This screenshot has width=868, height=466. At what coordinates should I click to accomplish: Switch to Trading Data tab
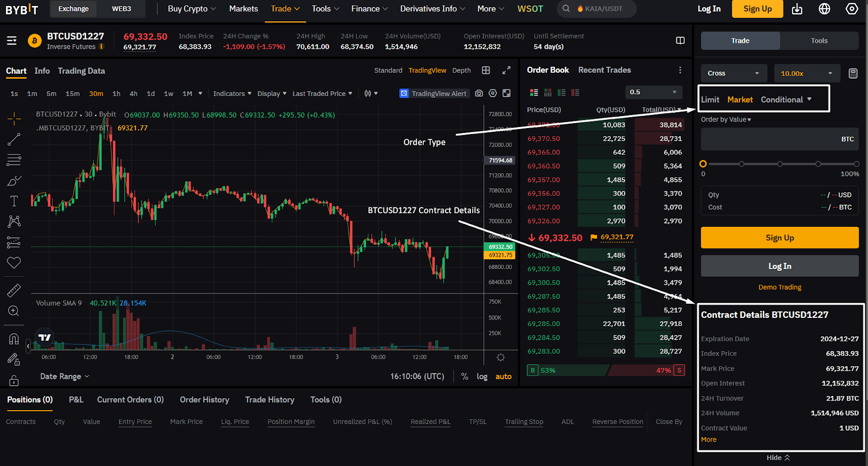pos(81,71)
